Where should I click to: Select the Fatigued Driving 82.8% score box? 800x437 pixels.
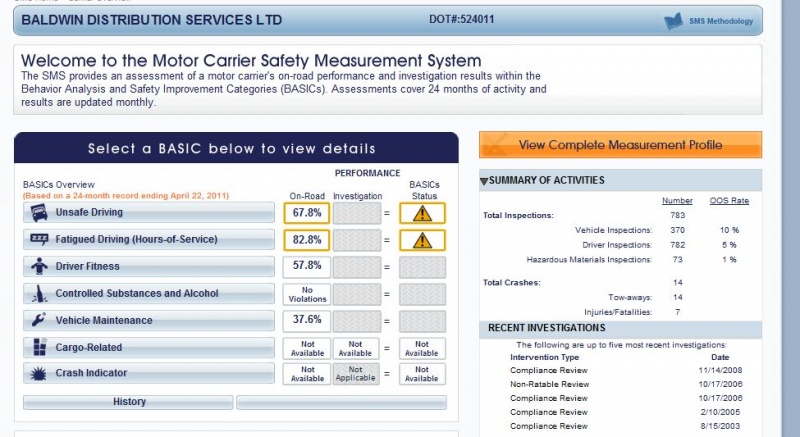click(307, 240)
